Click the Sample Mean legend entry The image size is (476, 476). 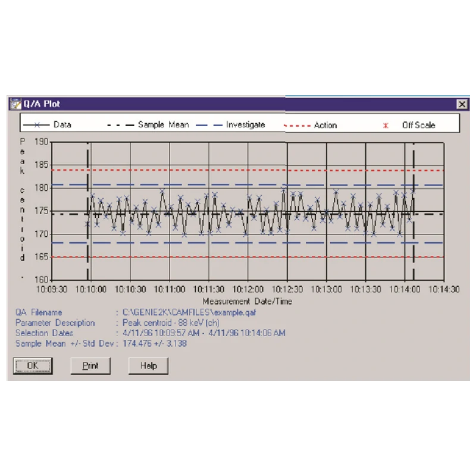(x=148, y=125)
